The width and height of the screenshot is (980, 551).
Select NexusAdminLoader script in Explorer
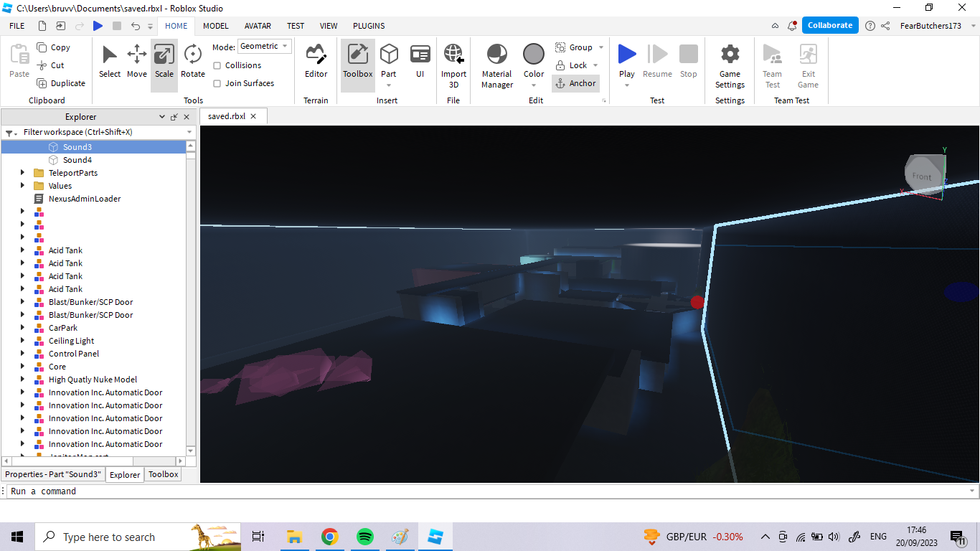click(x=85, y=199)
